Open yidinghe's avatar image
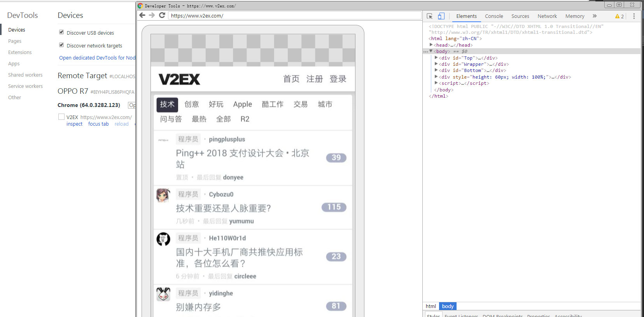The image size is (644, 317). pos(163,294)
